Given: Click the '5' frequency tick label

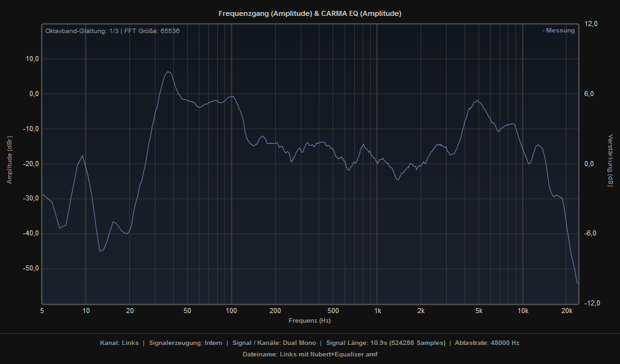Looking at the screenshot, I should coord(42,311).
